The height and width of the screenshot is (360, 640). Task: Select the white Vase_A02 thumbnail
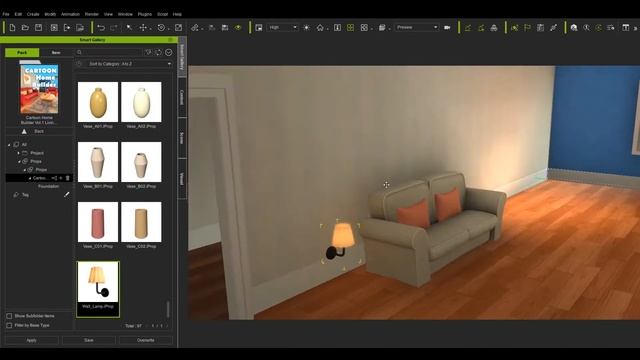(x=141, y=102)
